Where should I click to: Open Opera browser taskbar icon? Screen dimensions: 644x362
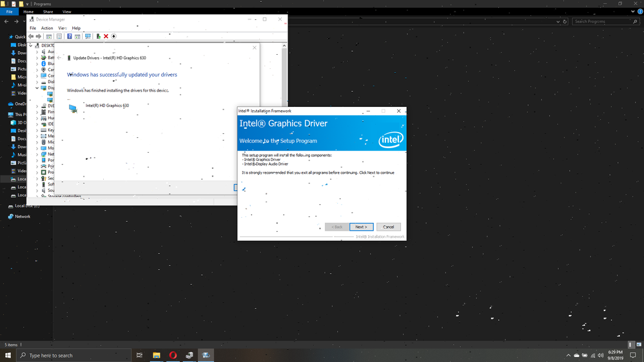173,356
